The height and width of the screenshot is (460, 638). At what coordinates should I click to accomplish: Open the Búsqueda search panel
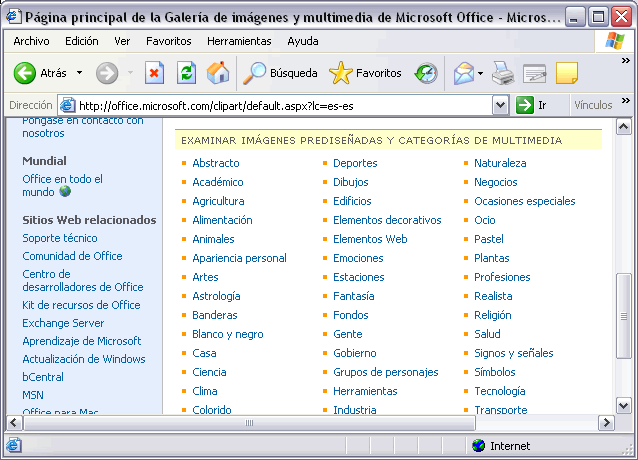[x=282, y=73]
